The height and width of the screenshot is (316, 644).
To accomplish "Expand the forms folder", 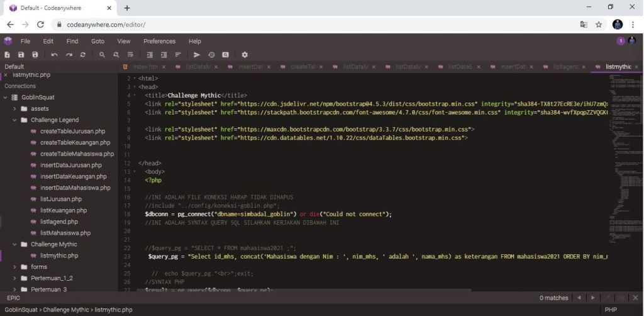I will [14, 267].
